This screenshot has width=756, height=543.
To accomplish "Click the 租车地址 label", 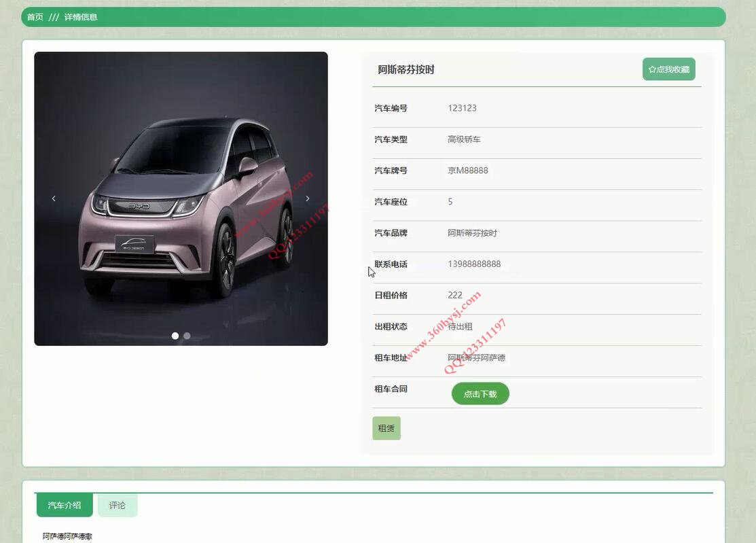I will [391, 357].
